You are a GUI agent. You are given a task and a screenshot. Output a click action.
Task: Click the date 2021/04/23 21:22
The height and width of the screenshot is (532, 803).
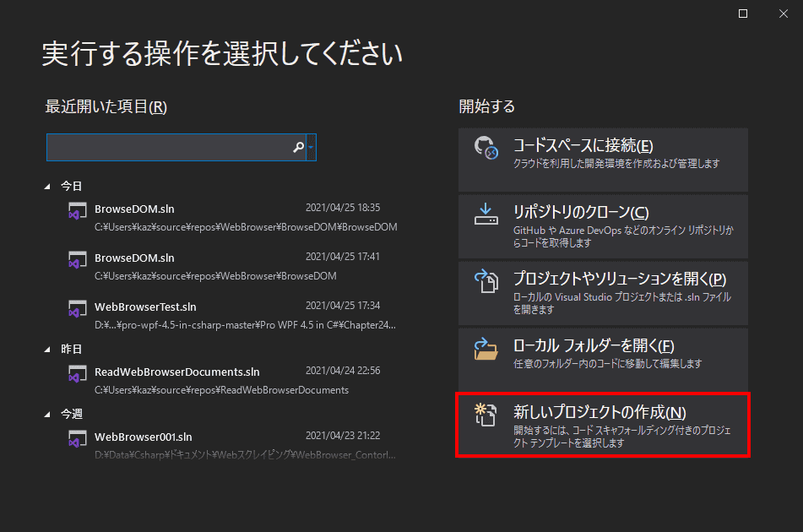343,436
